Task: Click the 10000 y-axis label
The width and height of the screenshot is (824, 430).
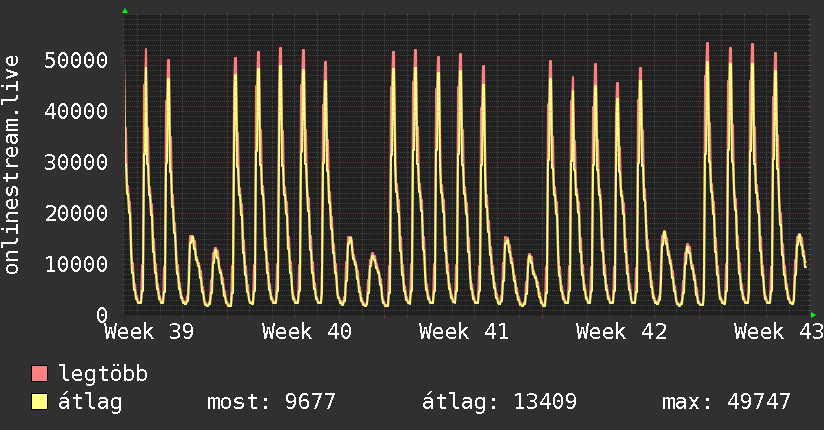Action: 76,264
